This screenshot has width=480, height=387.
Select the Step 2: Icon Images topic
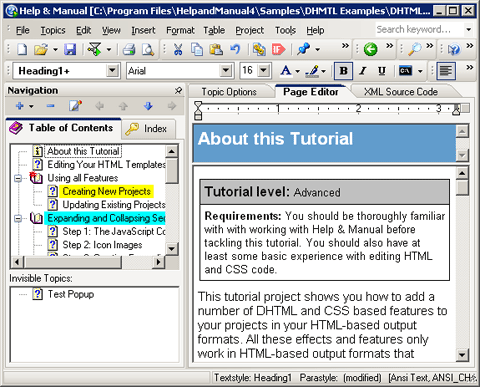click(102, 245)
